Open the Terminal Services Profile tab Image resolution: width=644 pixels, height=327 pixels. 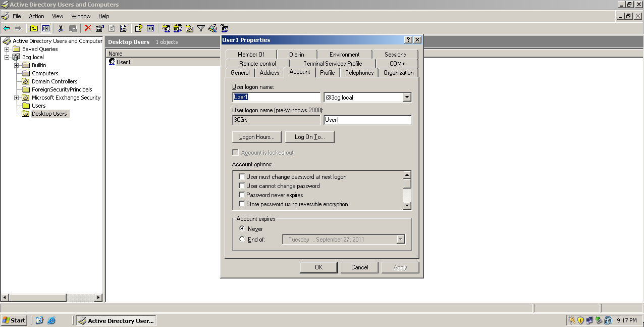[333, 64]
